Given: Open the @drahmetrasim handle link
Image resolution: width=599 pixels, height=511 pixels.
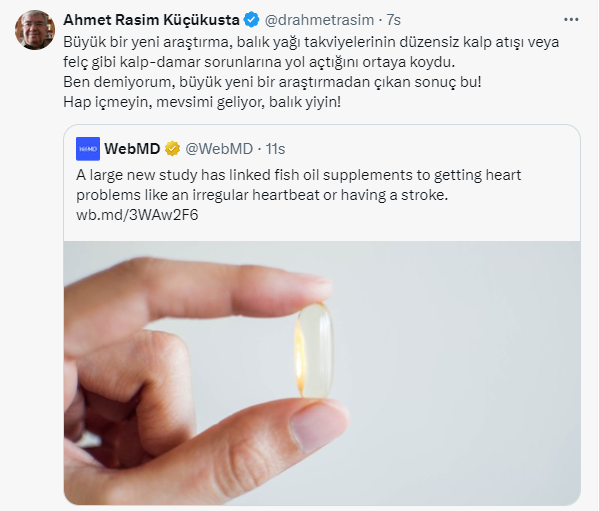Looking at the screenshot, I should click(319, 20).
